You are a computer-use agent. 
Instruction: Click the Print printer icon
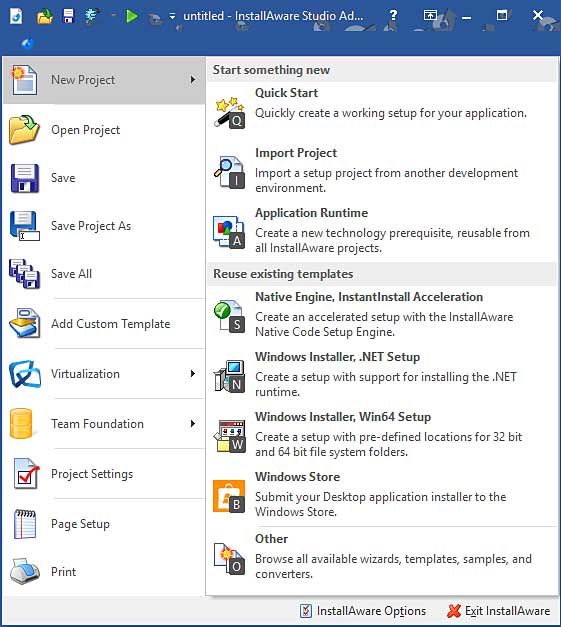[x=25, y=572]
